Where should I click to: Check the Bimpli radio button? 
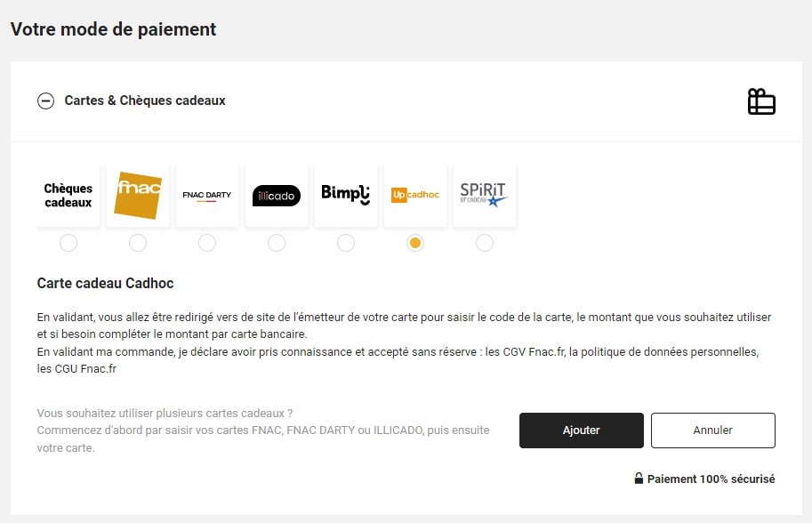346,243
